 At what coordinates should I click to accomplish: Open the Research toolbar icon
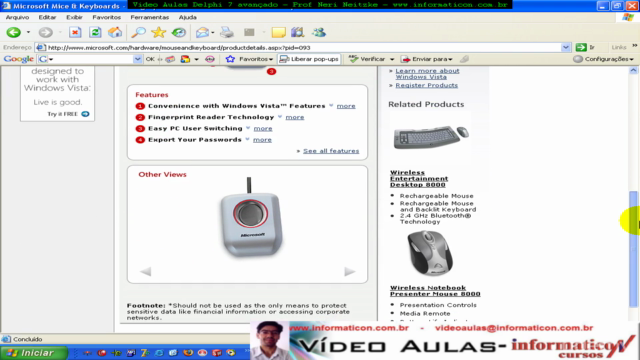pyautogui.click(x=298, y=32)
